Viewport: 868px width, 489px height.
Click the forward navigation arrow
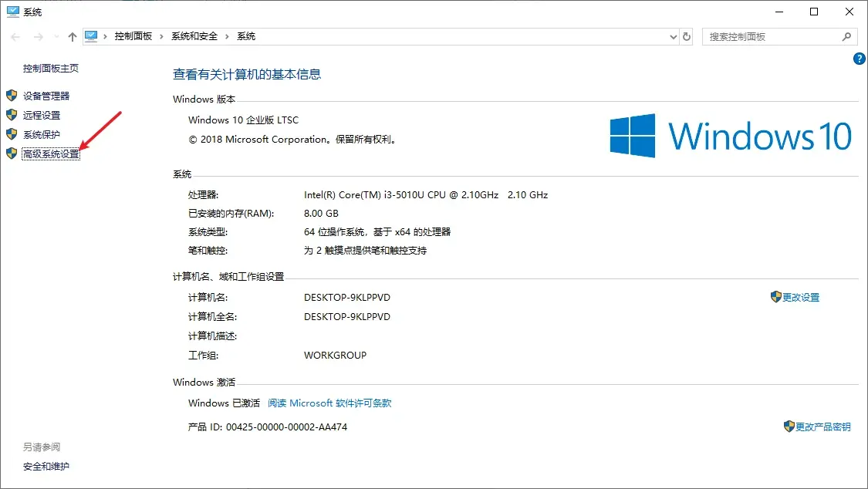tap(39, 36)
